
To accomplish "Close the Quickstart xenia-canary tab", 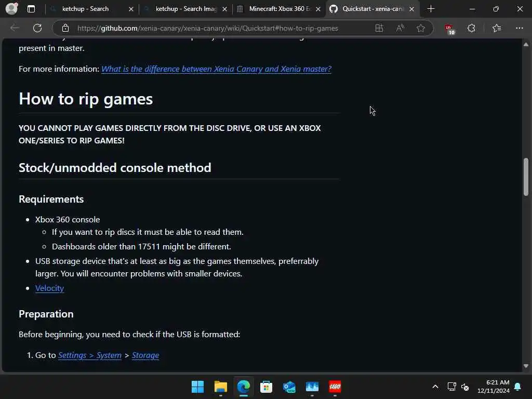I will tap(411, 9).
